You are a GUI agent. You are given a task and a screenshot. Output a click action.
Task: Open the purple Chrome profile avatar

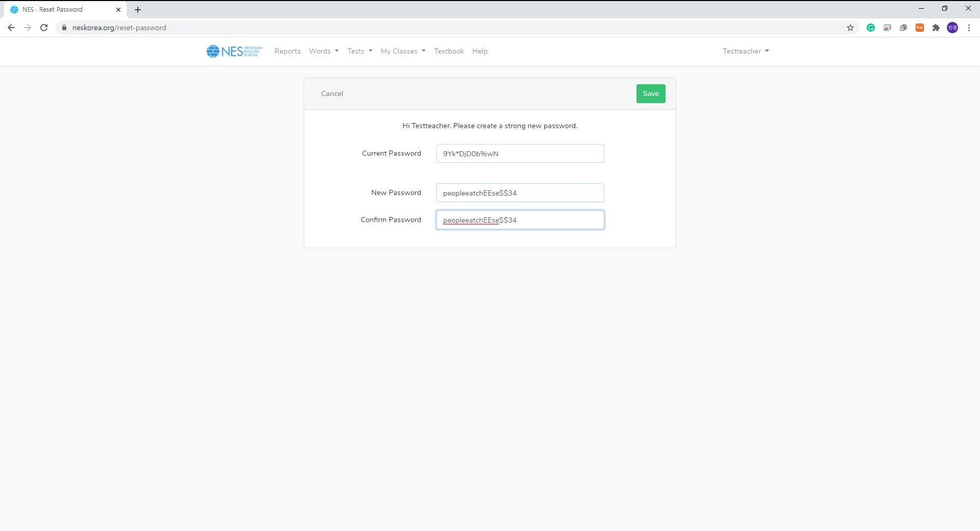point(952,28)
